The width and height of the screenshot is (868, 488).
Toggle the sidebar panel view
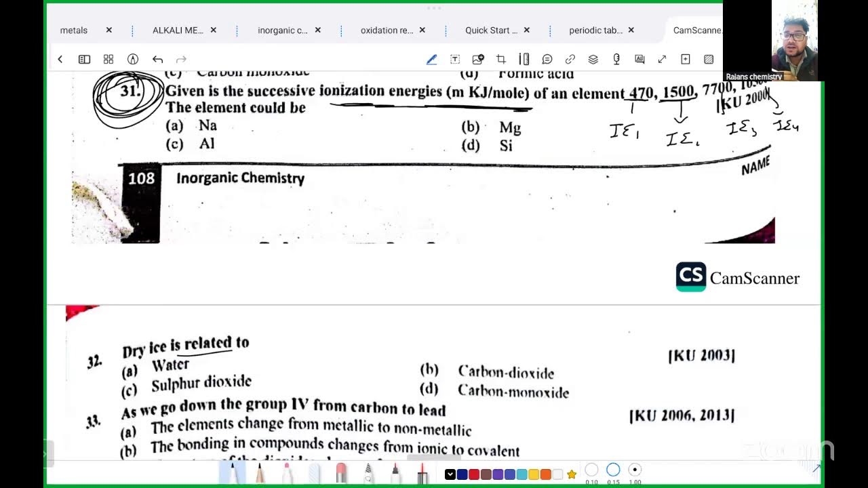coord(84,59)
